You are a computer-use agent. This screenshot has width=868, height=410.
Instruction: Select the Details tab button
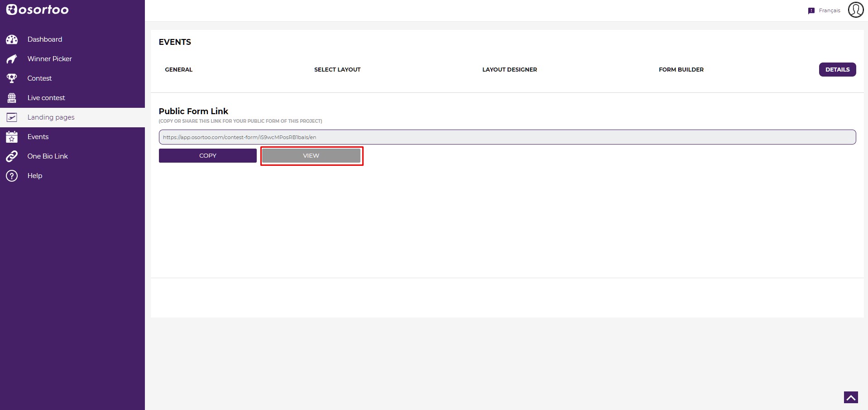(838, 70)
